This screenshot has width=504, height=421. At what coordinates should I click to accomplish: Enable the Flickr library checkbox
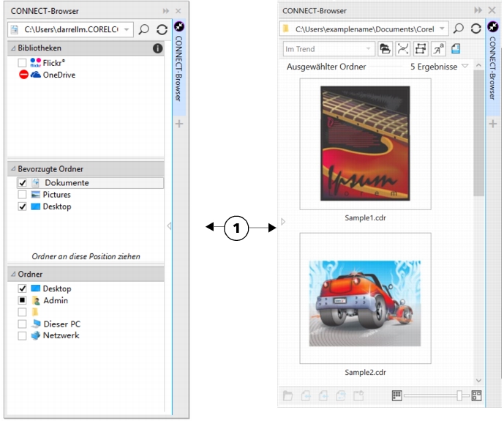tap(23, 63)
